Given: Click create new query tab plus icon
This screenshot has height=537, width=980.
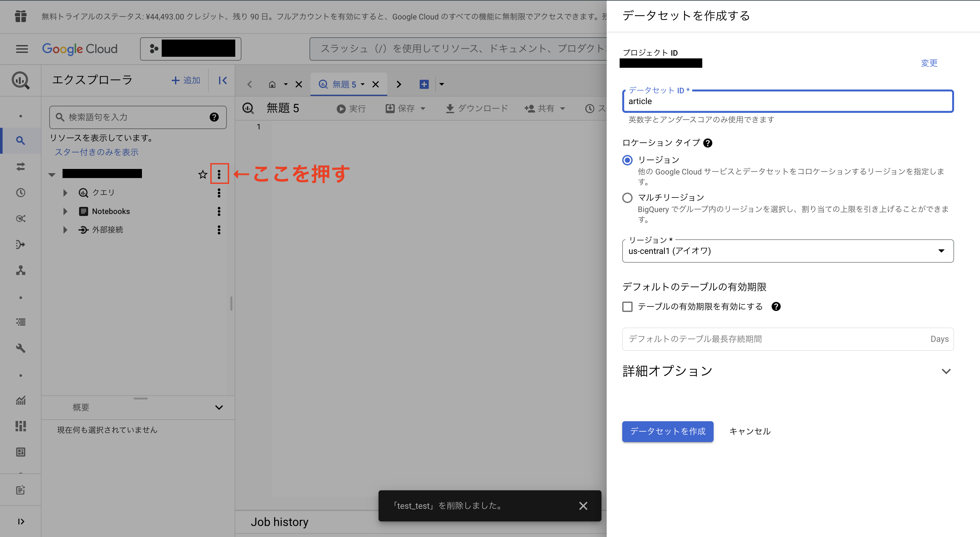Looking at the screenshot, I should click(x=424, y=84).
